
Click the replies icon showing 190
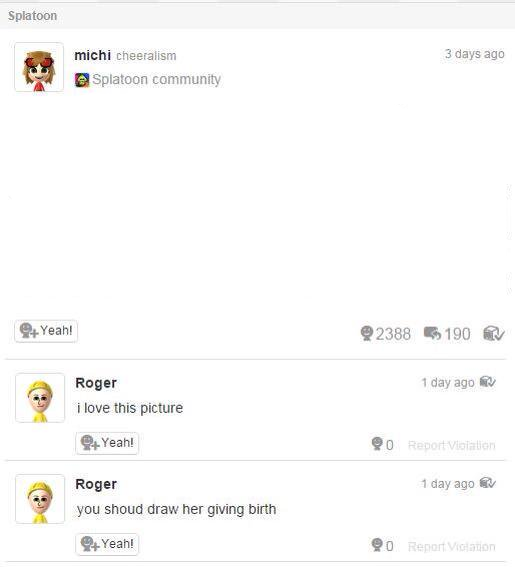coord(432,333)
